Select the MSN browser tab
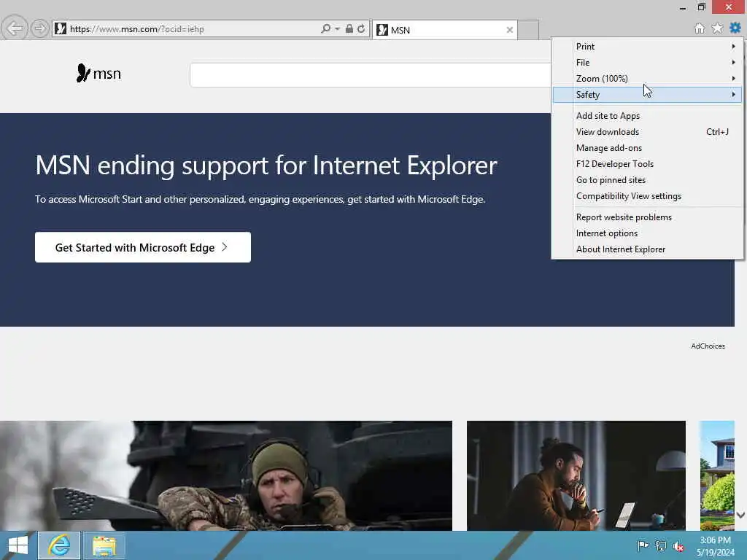Screen dimensions: 747x560 [x=444, y=30]
